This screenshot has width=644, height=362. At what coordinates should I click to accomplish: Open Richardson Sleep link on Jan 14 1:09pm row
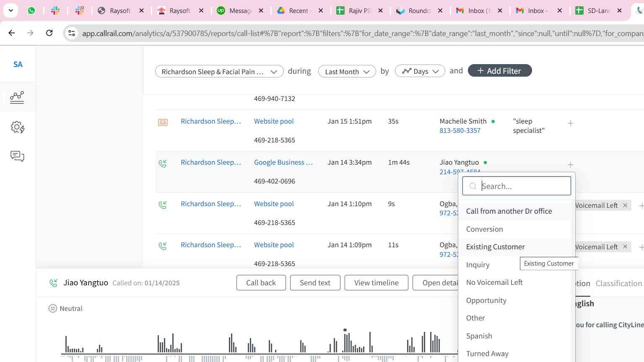point(211,245)
